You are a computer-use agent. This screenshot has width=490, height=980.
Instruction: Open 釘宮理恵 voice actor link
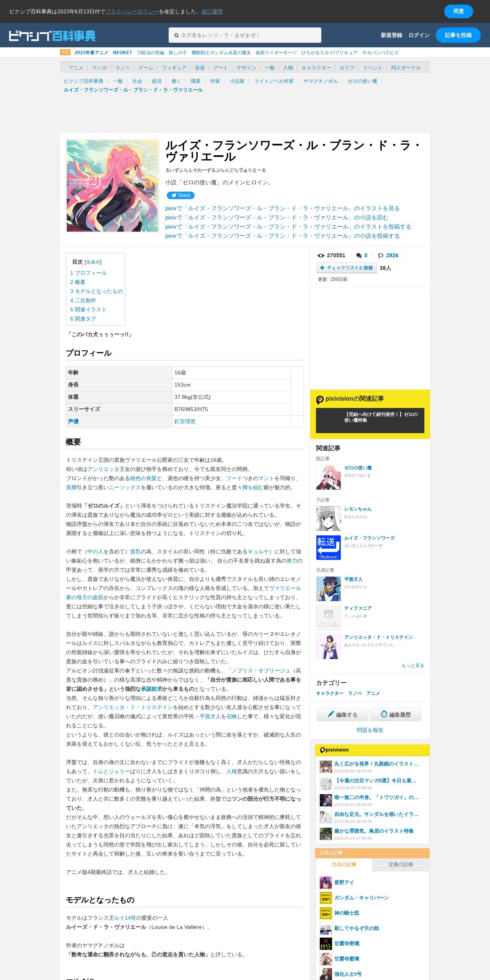point(185,421)
